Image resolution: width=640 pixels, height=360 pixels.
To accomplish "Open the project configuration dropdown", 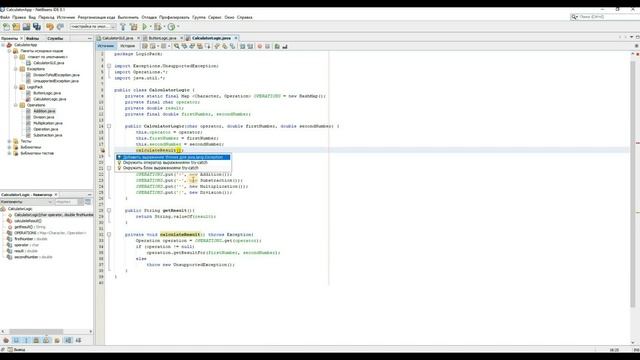I will [x=93, y=27].
